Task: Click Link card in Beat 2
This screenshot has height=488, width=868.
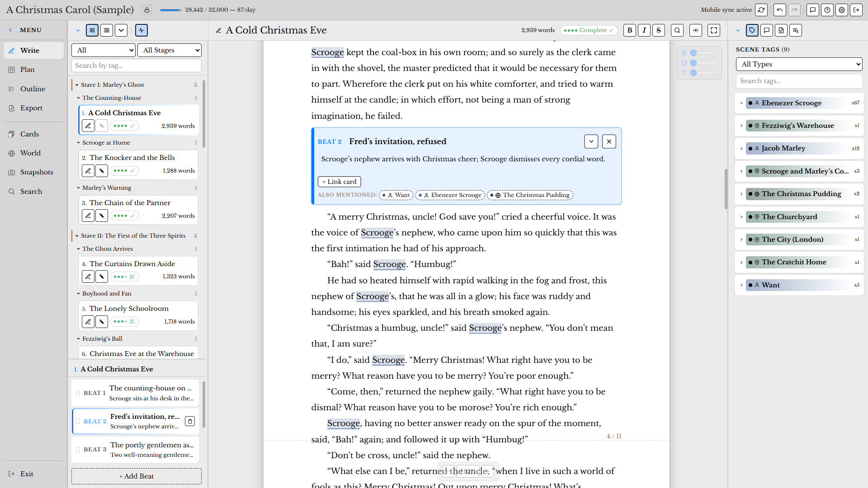Action: pyautogui.click(x=340, y=182)
